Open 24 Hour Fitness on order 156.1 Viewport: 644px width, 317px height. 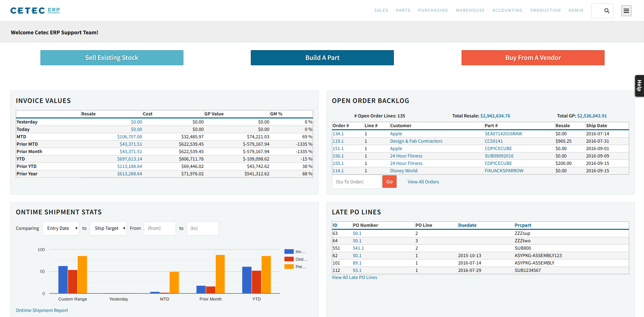tap(406, 156)
